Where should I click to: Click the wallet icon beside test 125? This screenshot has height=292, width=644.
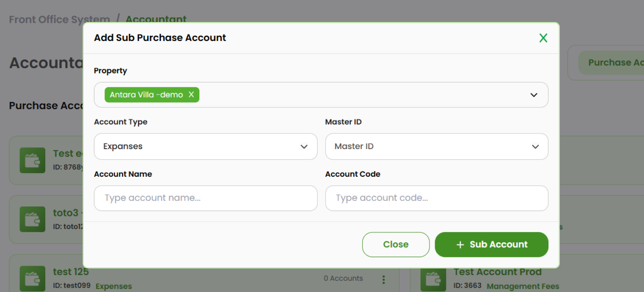tap(32, 279)
